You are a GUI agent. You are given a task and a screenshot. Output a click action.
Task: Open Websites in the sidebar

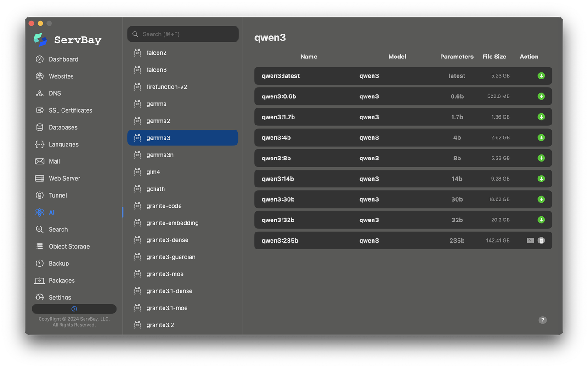click(x=61, y=76)
